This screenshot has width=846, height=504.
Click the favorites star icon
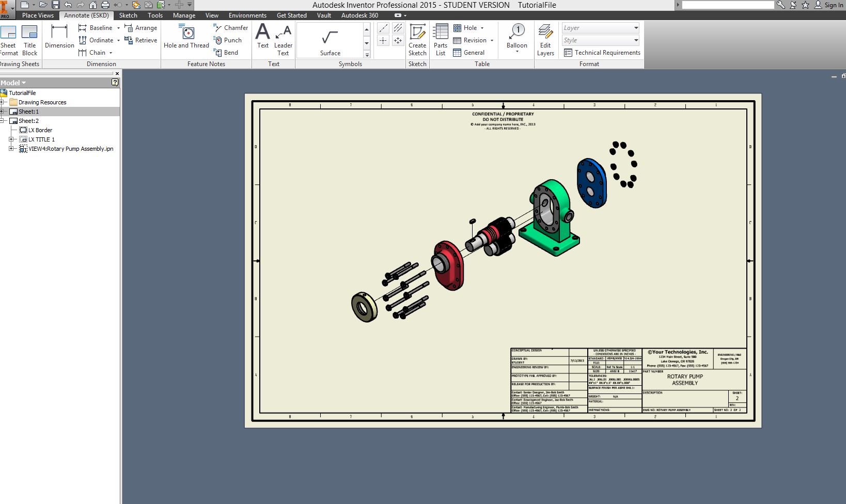pyautogui.click(x=805, y=5)
